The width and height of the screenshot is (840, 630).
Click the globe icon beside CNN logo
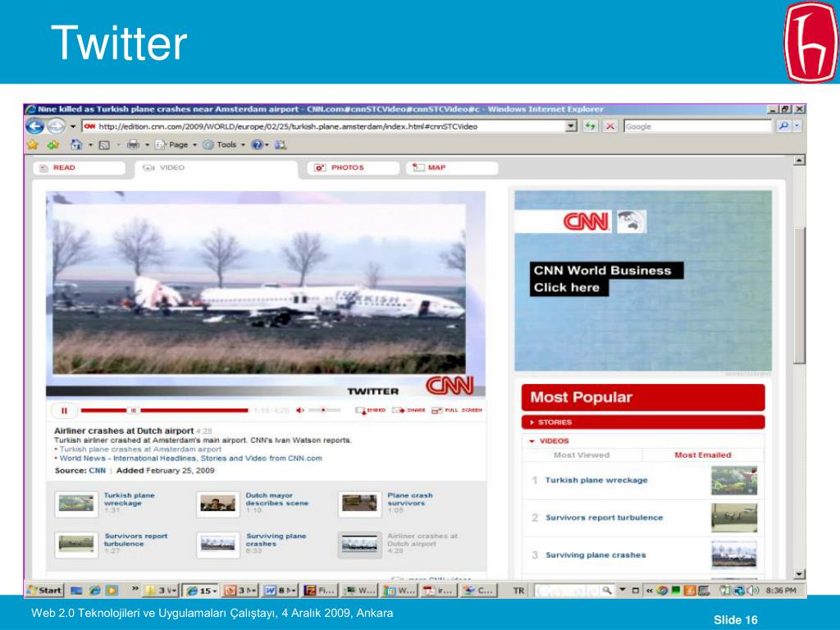(632, 221)
